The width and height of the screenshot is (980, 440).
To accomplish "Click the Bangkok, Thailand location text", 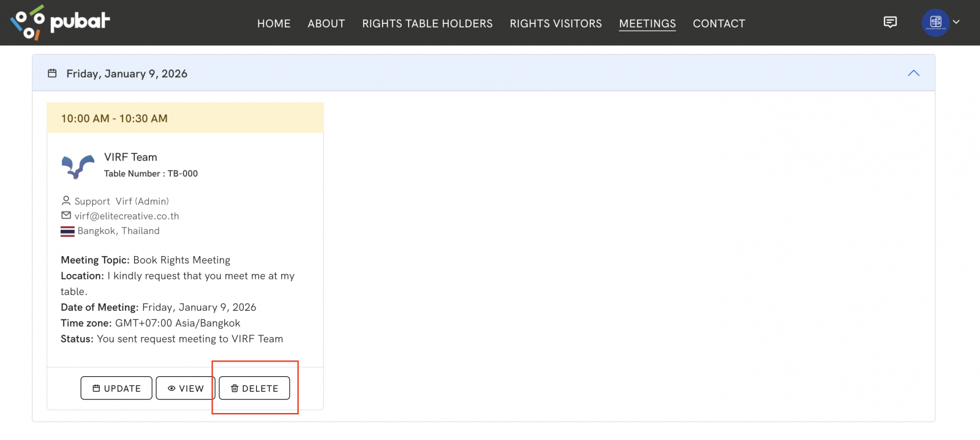I will (x=118, y=230).
